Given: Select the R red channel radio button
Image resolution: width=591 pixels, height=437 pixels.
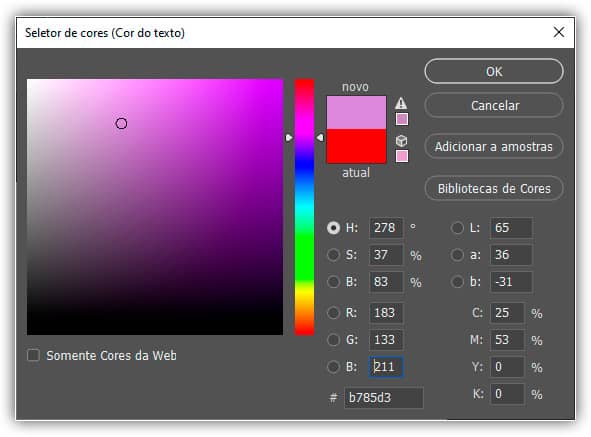Looking at the screenshot, I should click(333, 313).
